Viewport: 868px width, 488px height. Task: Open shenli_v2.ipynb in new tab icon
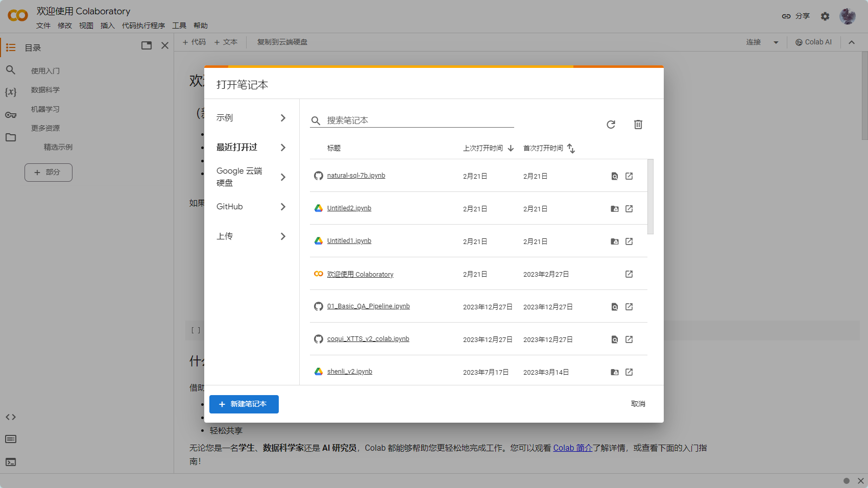click(629, 372)
